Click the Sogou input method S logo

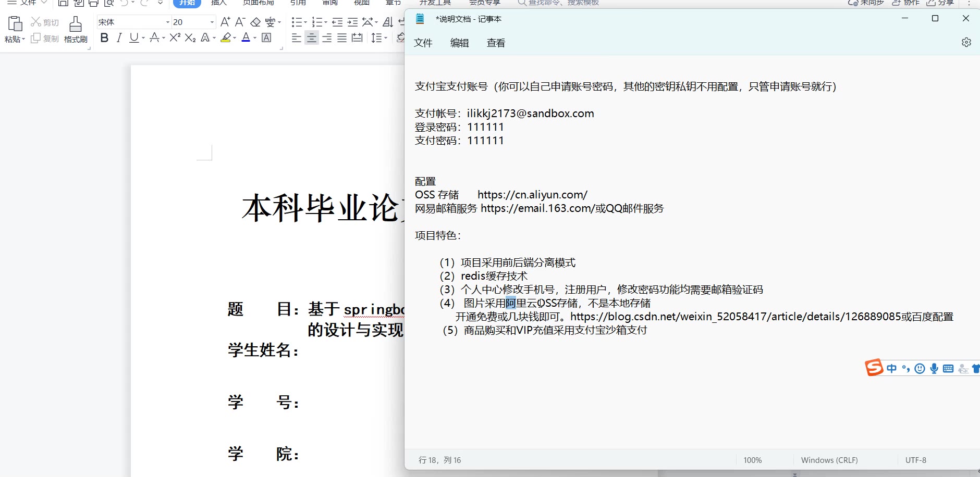874,368
